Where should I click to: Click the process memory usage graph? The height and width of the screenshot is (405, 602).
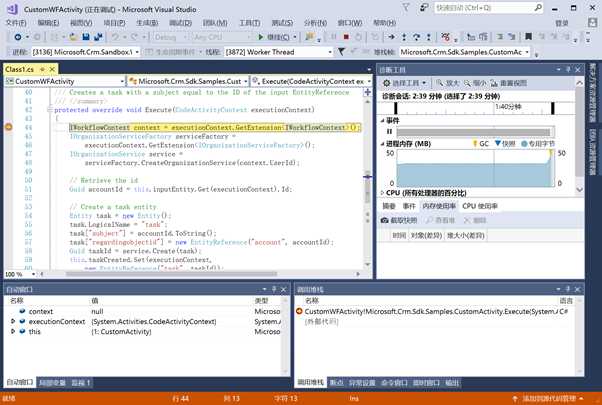tap(475, 168)
